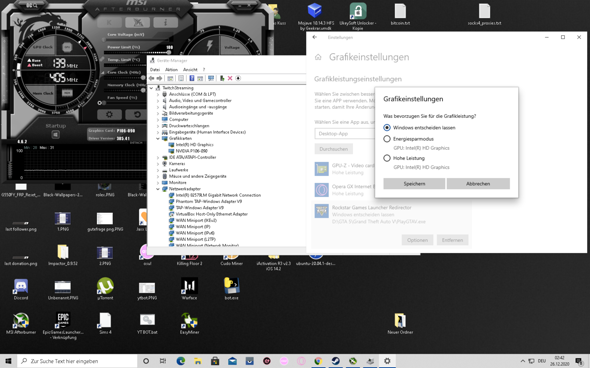Screen dimensions: 590x368
Task: Click the red X uninstall icon in Geräte-Manager
Action: [230, 78]
